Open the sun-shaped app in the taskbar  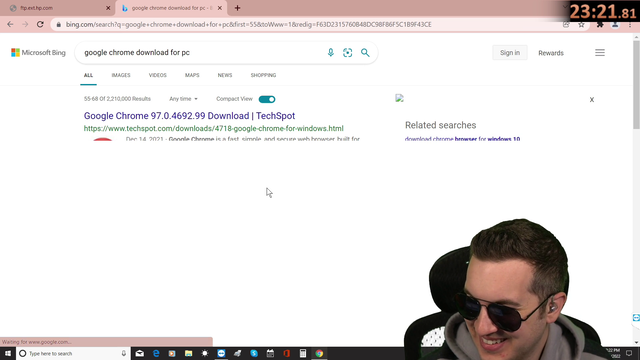pyautogui.click(x=205, y=353)
